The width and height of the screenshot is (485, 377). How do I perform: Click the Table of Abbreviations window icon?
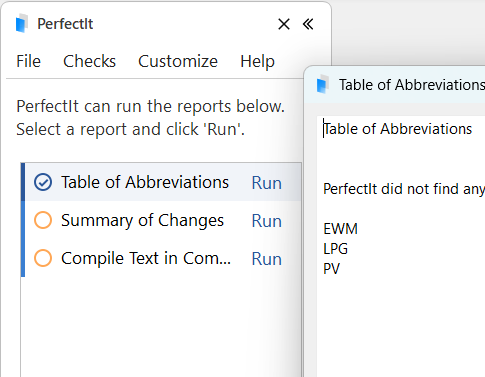coord(322,84)
